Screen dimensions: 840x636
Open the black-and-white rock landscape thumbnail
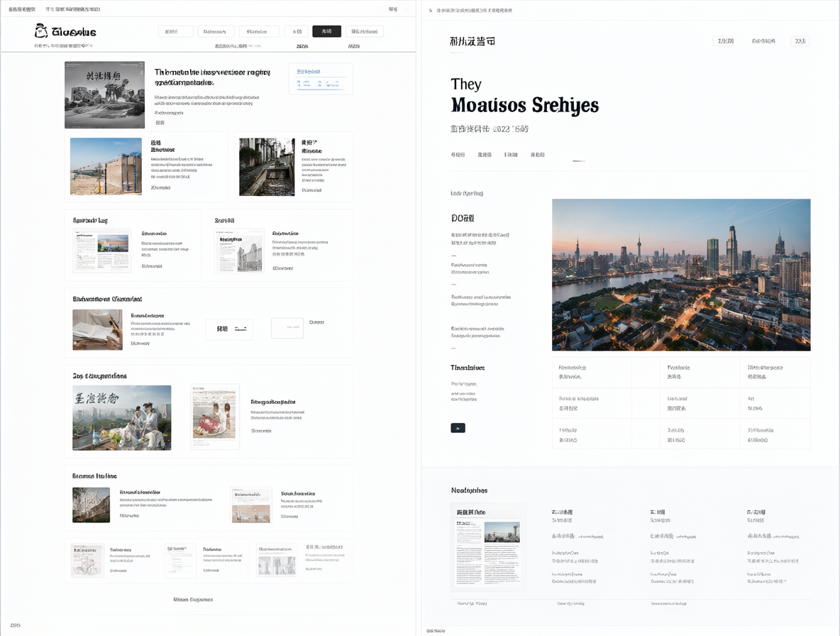[104, 95]
